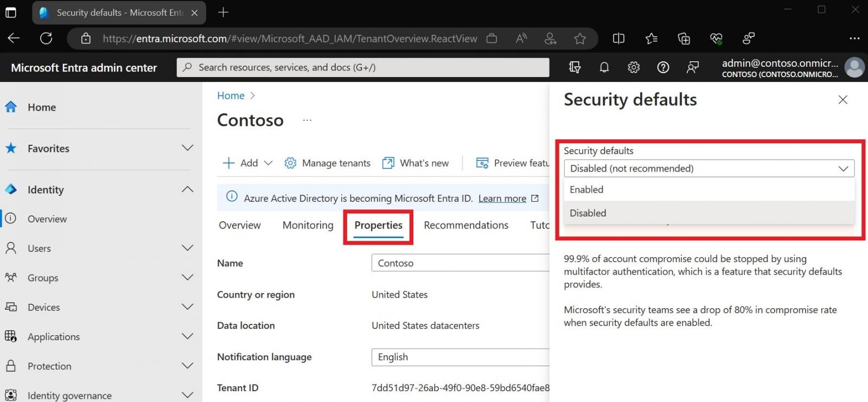Click the Notification language field
The image size is (868, 402).
(460, 357)
